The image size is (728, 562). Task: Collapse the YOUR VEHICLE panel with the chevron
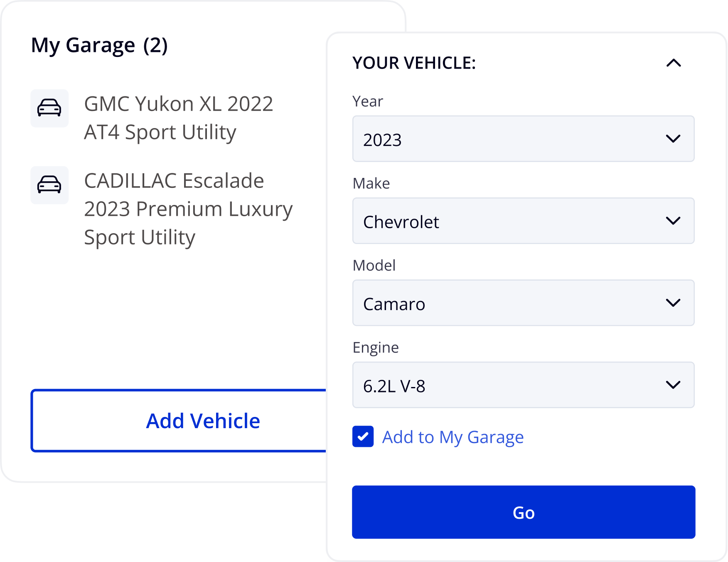674,63
